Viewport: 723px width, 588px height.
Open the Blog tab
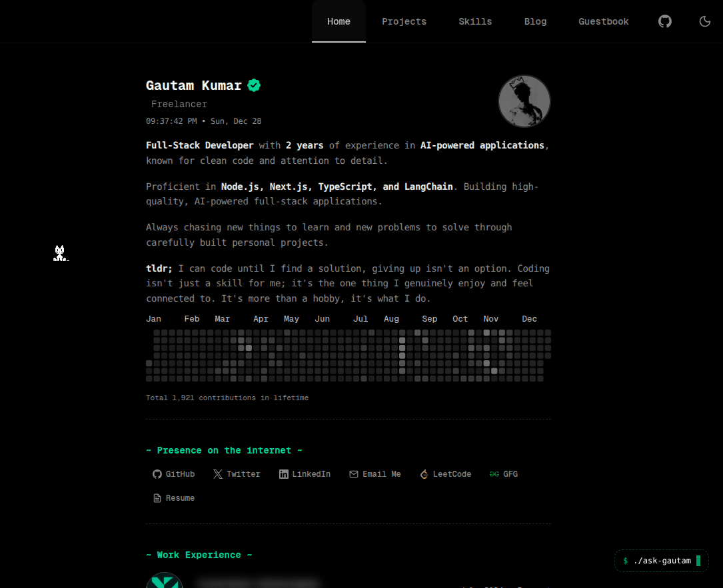tap(535, 21)
